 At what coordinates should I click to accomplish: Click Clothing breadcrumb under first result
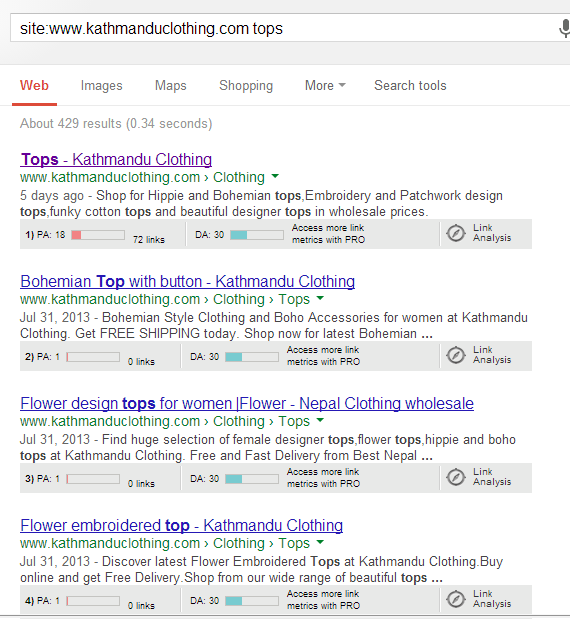click(239, 177)
